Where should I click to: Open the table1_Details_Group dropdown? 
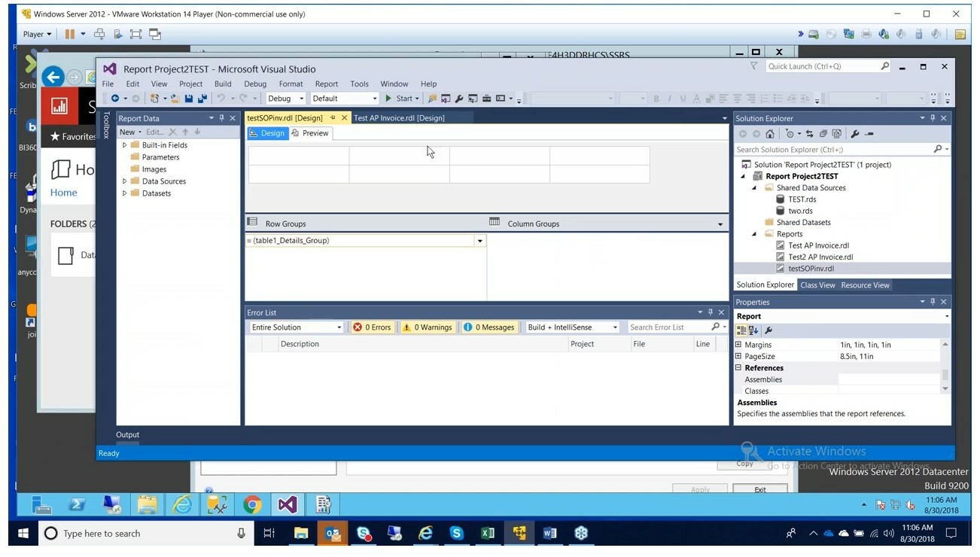(479, 240)
